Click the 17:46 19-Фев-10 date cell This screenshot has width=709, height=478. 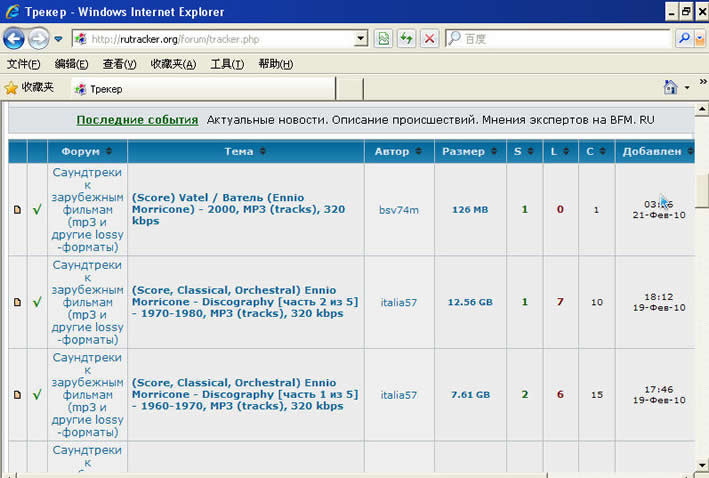tap(659, 395)
